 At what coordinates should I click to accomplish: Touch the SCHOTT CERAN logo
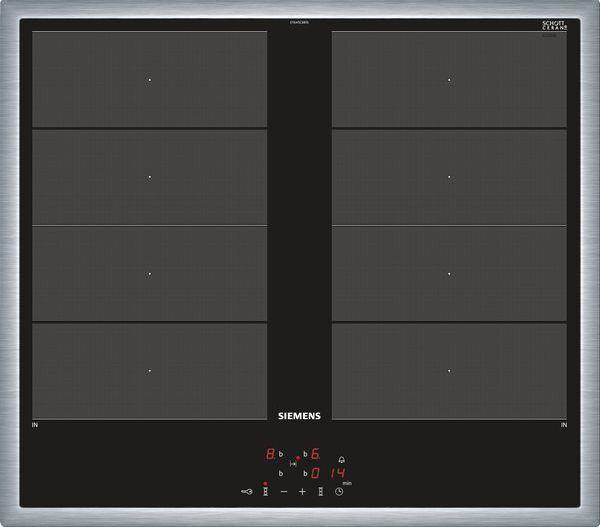554,25
